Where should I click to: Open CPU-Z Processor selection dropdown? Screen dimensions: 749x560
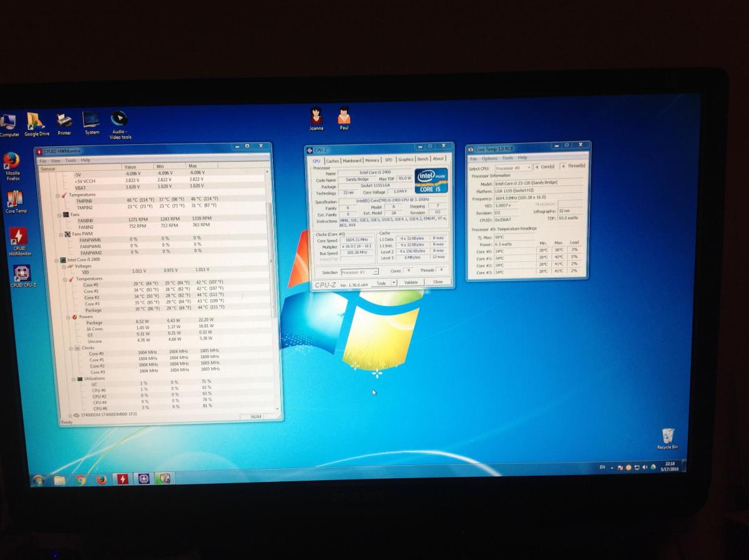(x=359, y=272)
